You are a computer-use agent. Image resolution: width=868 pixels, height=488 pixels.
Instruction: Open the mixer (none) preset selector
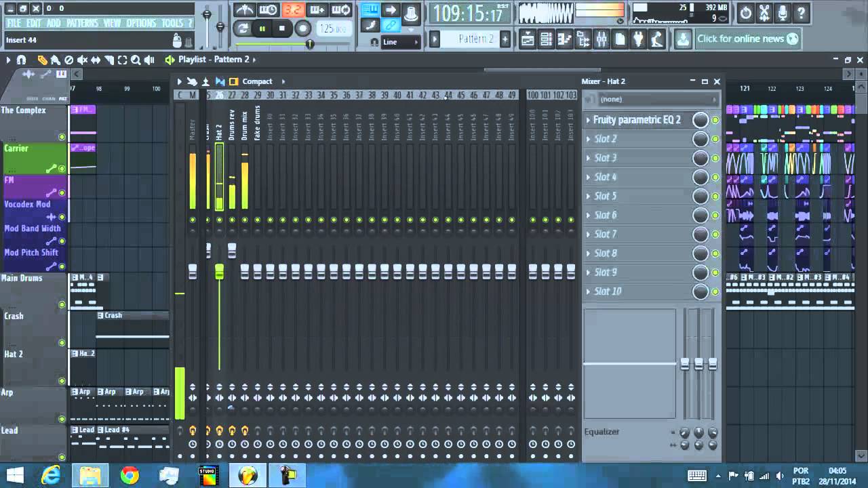[650, 100]
